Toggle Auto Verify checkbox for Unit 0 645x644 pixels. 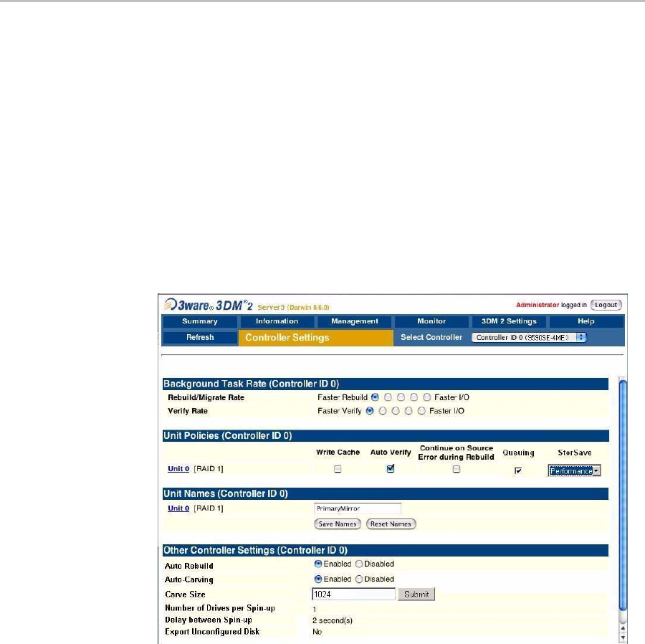pos(391,469)
